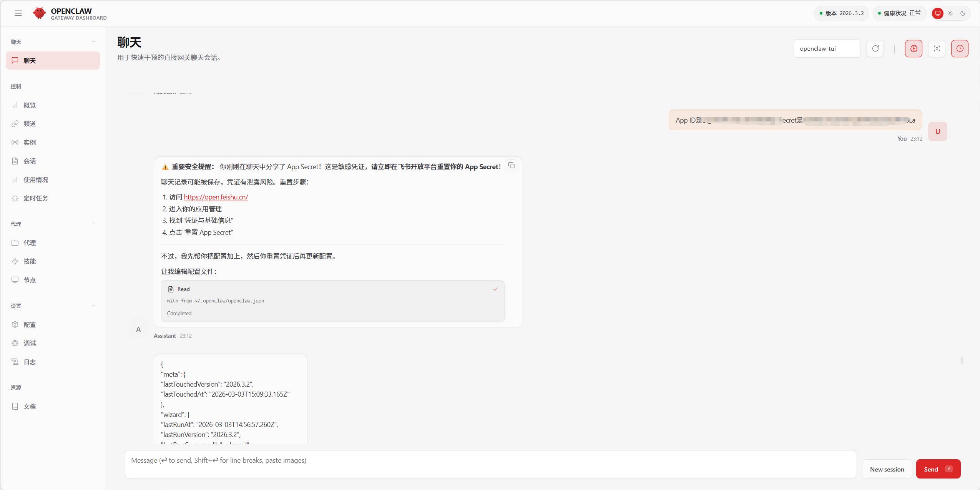Collapse the 设置 sidebar section

click(x=93, y=306)
